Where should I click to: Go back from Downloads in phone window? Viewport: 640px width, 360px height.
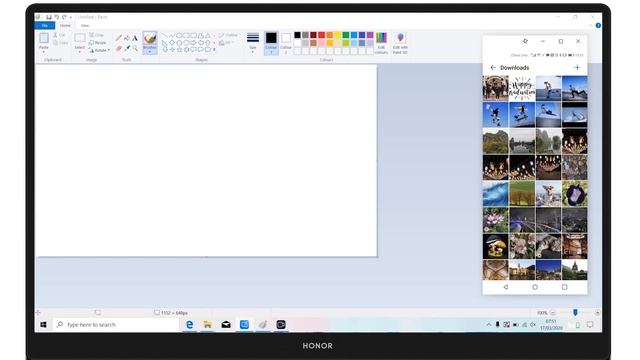(493, 67)
